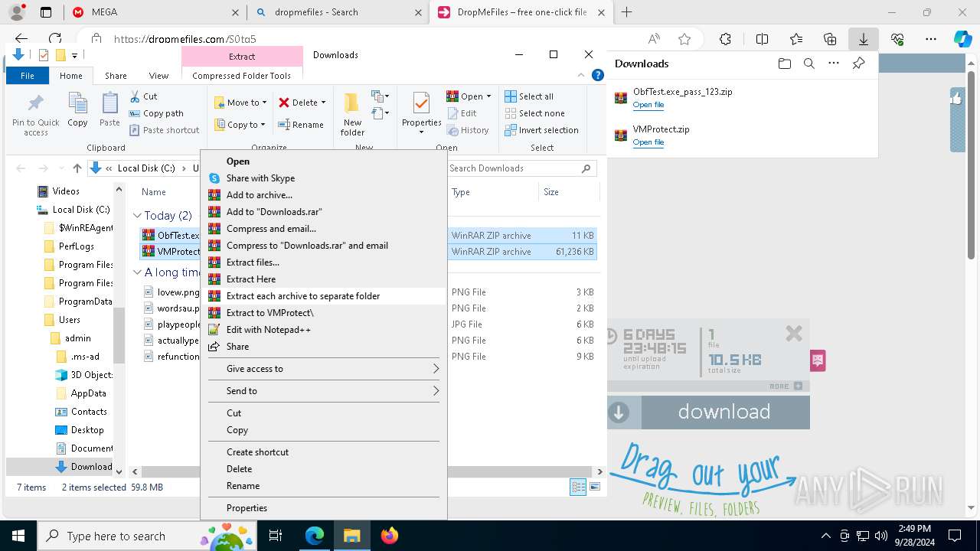Click the DropMeFiles download button

click(709, 412)
